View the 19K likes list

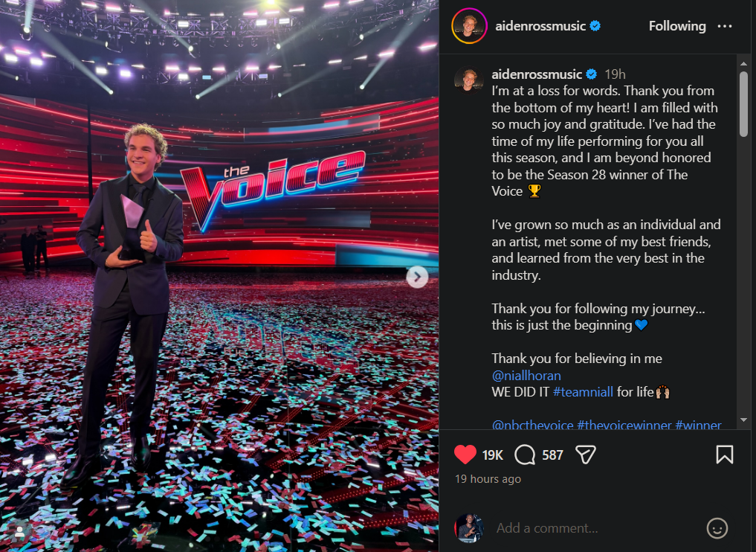tap(493, 455)
